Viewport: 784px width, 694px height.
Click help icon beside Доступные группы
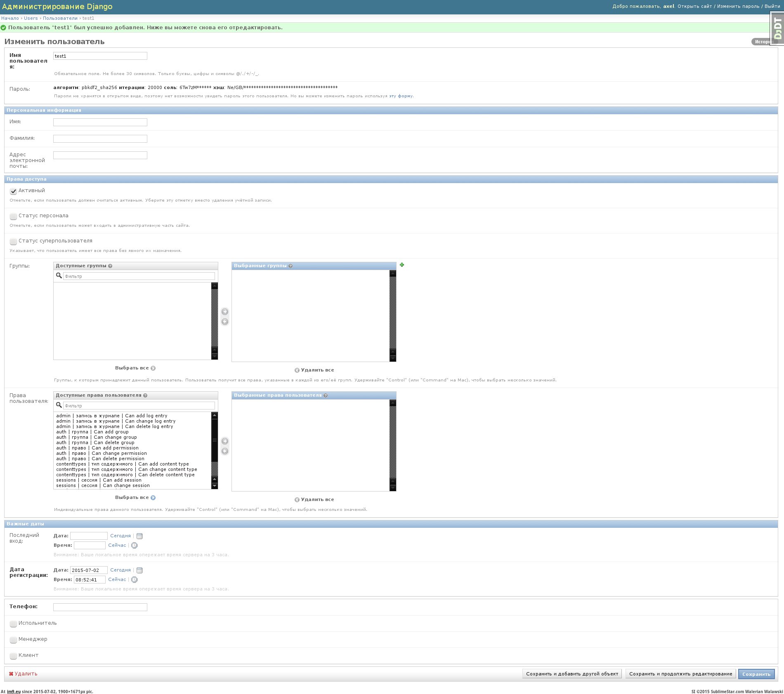pos(110,266)
